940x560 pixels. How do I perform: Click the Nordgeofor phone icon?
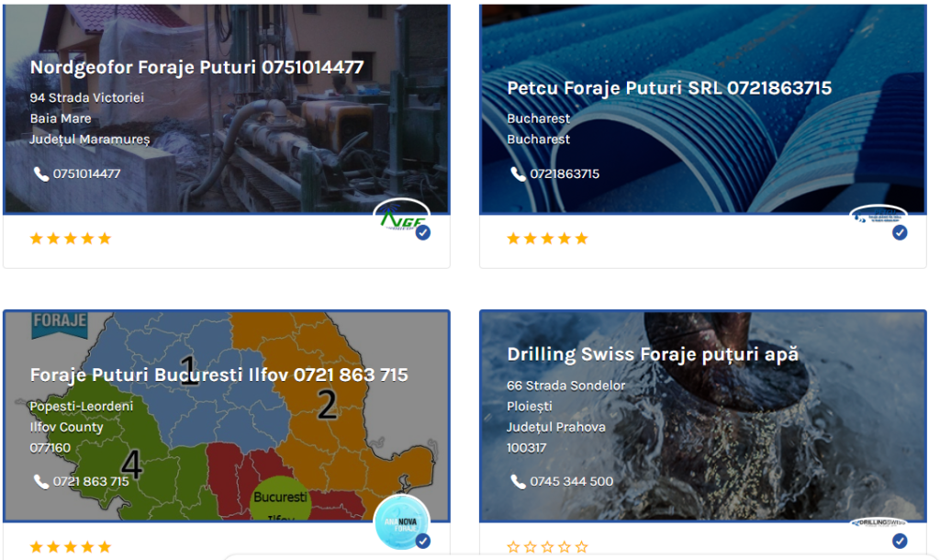(x=40, y=174)
